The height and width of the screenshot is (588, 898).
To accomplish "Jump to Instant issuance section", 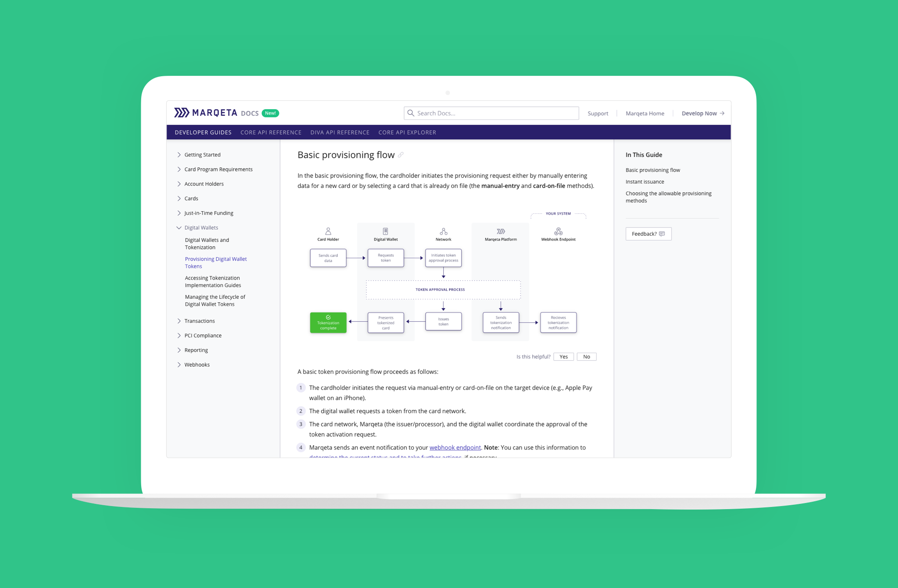I will point(645,181).
